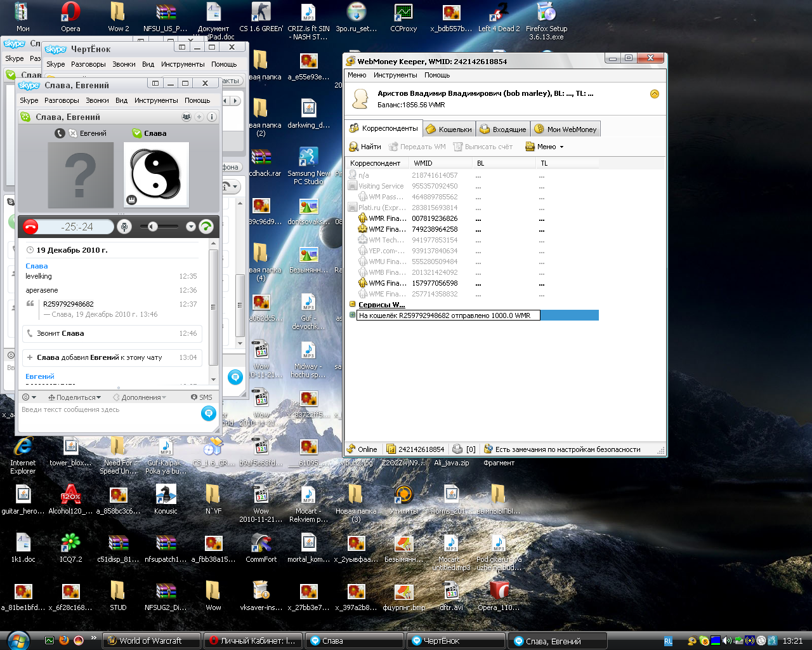Mute the microphone in the Skype call bar
Image resolution: width=812 pixels, height=650 pixels.
point(124,227)
